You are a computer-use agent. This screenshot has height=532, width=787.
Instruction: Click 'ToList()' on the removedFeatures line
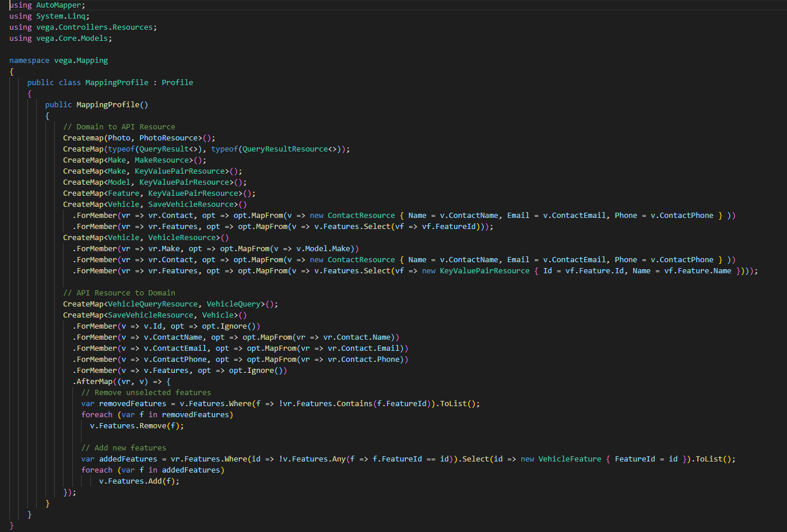coord(458,404)
